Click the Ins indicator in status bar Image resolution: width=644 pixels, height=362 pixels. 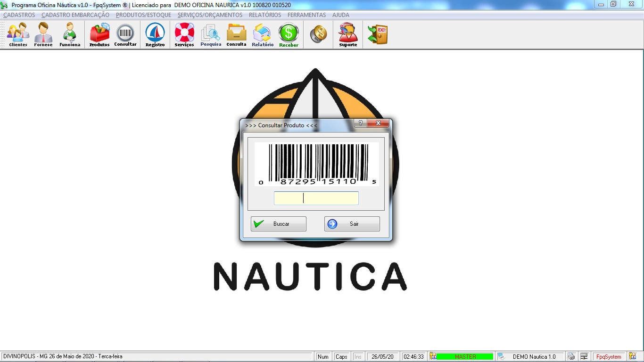point(358,356)
